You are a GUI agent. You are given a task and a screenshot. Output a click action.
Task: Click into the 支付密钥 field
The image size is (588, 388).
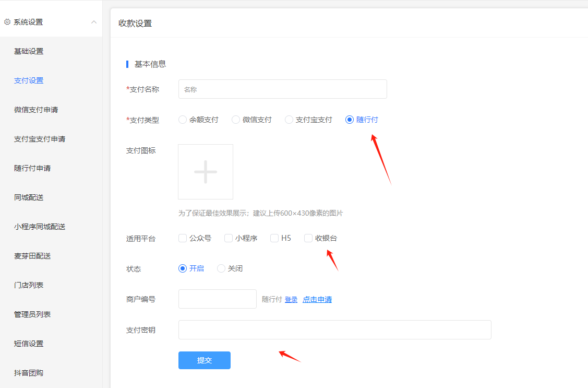coord(334,330)
